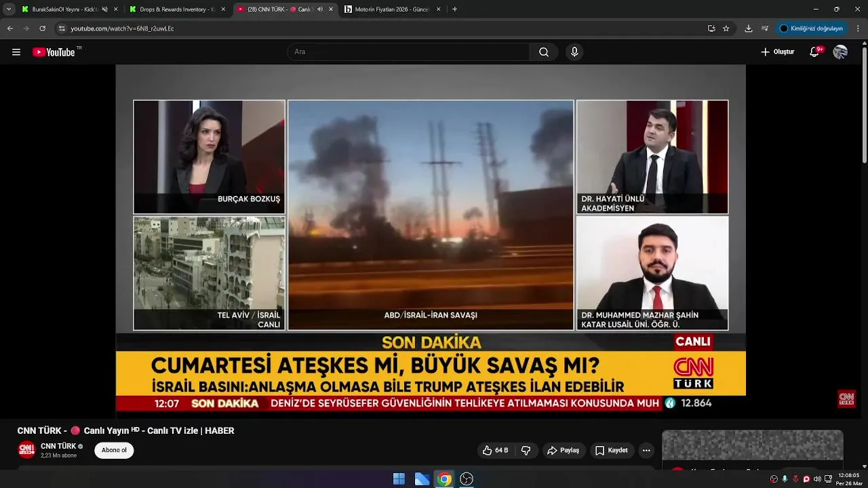Reload the YouTube page
This screenshot has height=488, width=868.
[43, 28]
